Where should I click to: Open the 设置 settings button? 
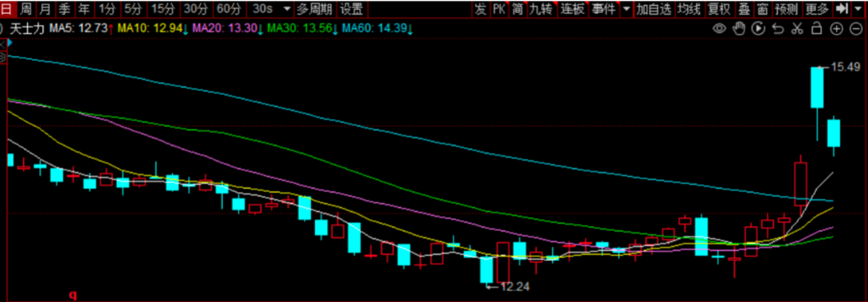pyautogui.click(x=351, y=9)
